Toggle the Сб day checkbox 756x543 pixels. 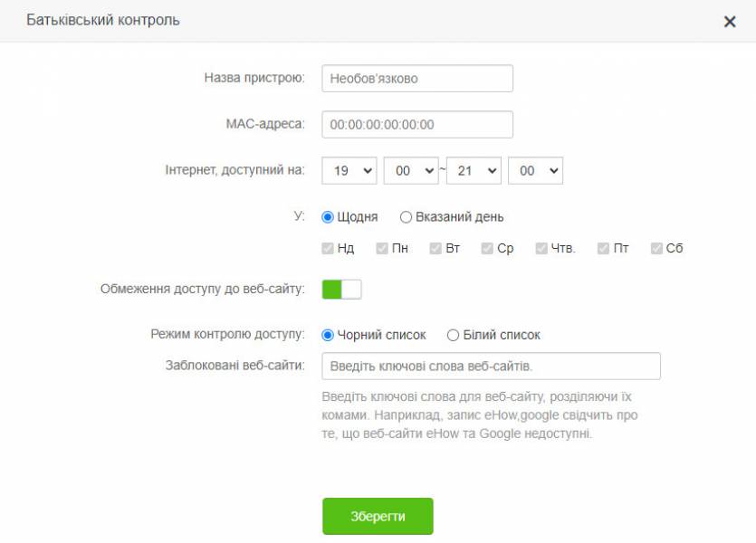(656, 248)
